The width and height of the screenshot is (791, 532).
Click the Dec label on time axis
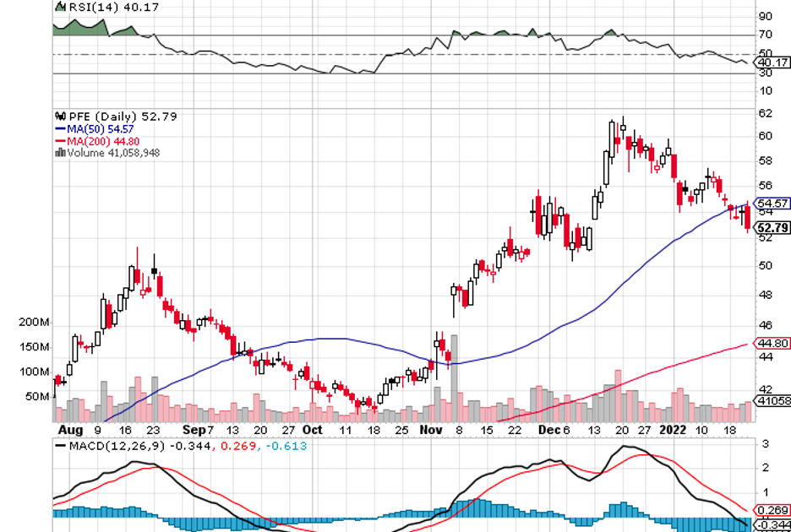pos(548,429)
